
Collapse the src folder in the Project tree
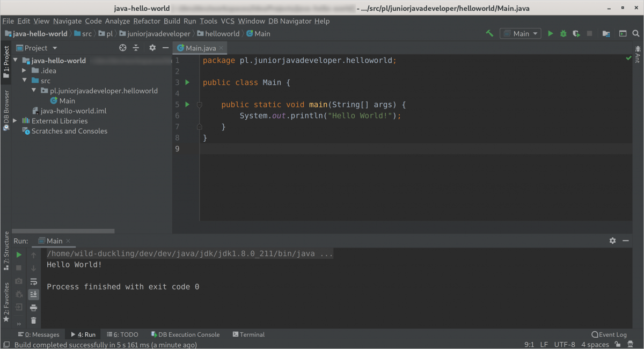tap(24, 80)
